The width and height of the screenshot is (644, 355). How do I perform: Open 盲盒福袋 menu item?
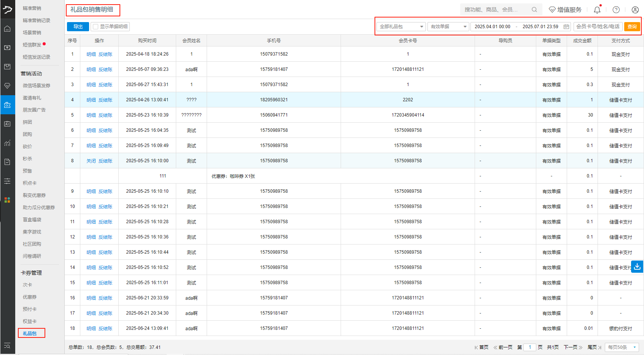pyautogui.click(x=32, y=220)
